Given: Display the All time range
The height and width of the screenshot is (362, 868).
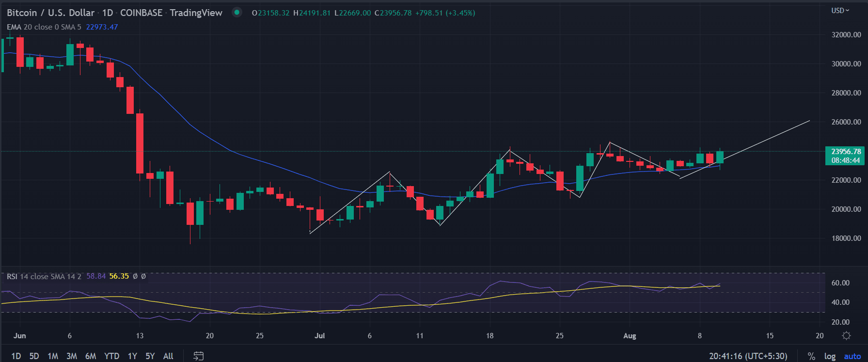Looking at the screenshot, I should (168, 356).
